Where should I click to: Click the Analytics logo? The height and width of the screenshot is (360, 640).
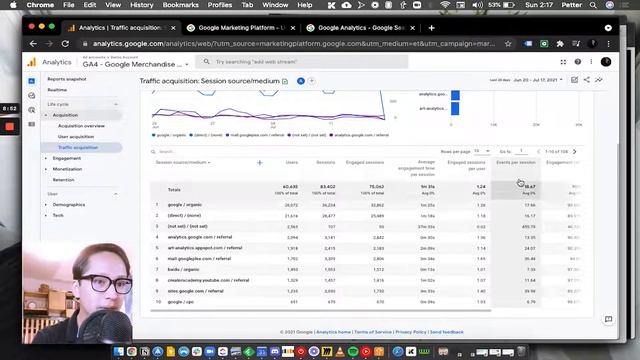31,62
